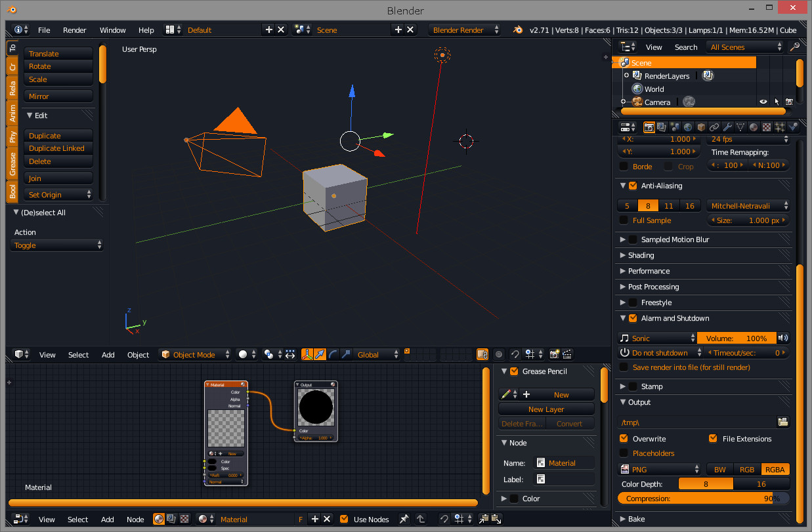Screen dimensions: 812x532
Task: Click the rotate manipulator arc icon
Action: [x=333, y=354]
